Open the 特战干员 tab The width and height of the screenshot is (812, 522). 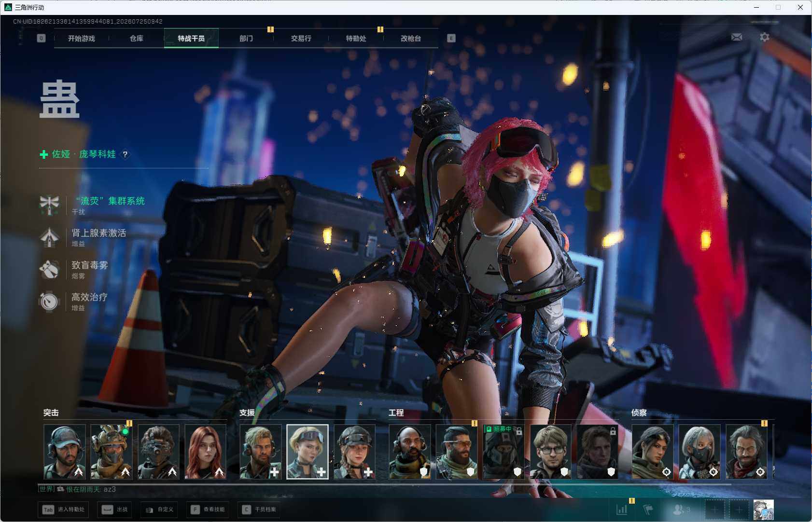click(x=191, y=38)
